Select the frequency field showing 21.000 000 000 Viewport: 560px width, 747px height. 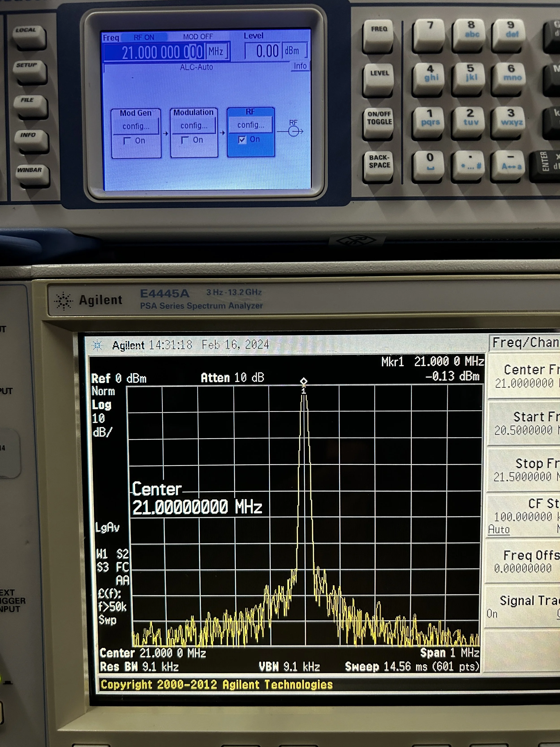[x=162, y=52]
